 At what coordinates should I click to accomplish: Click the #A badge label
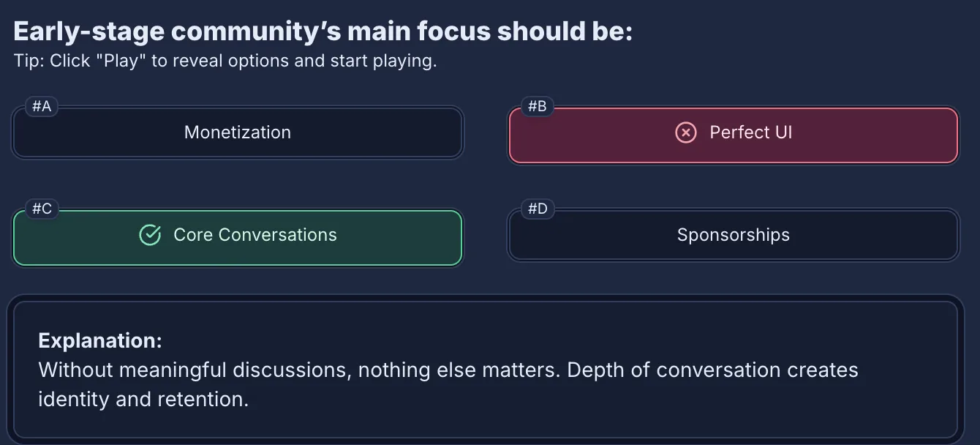(x=42, y=106)
